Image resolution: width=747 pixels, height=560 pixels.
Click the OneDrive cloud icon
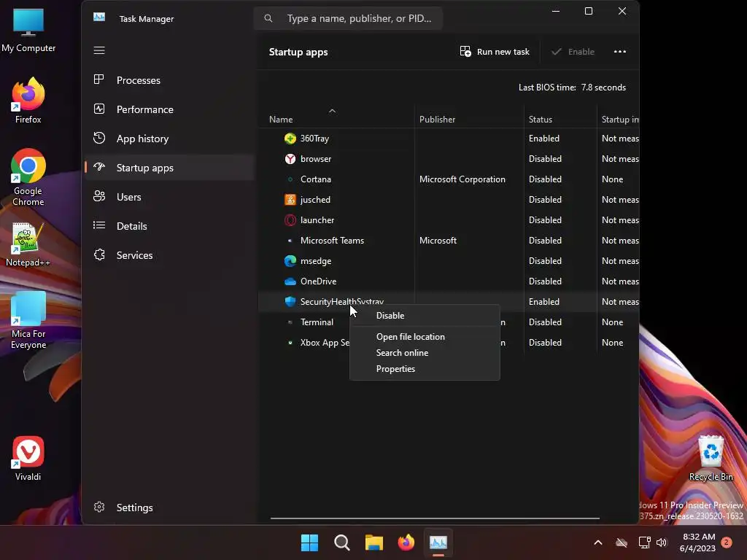(x=290, y=281)
